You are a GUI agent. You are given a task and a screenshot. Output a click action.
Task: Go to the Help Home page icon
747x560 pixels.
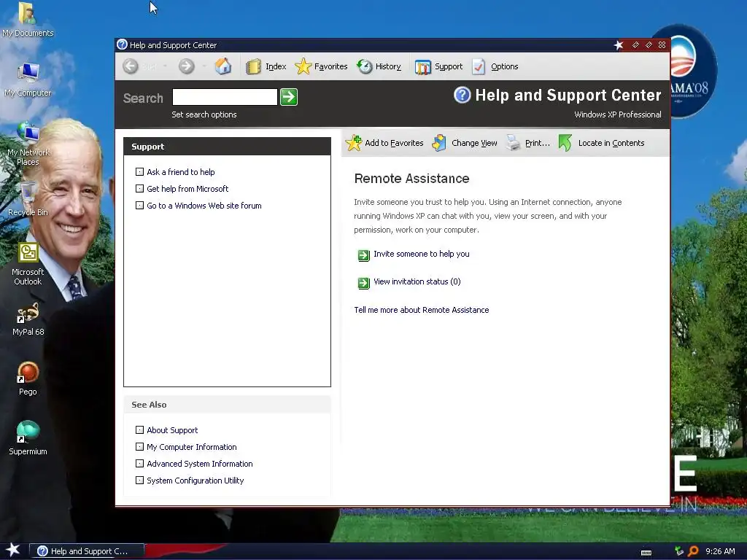click(x=223, y=66)
